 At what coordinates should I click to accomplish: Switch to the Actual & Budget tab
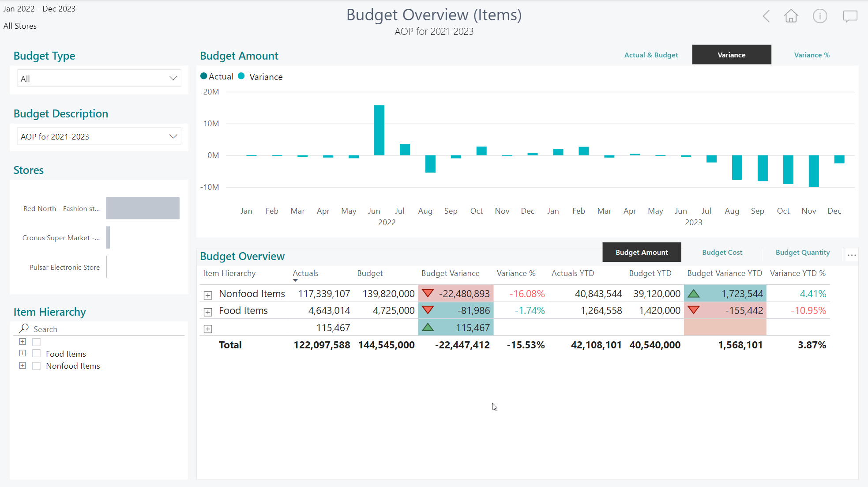[651, 55]
